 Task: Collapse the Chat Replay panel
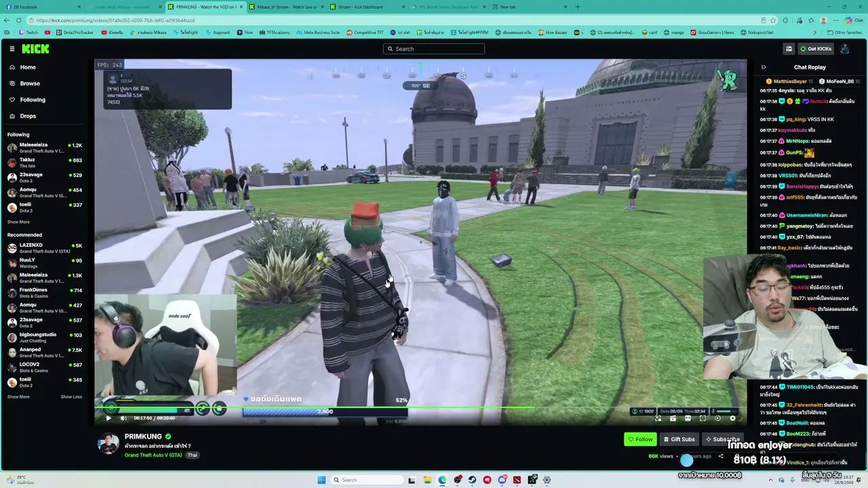[x=763, y=67]
